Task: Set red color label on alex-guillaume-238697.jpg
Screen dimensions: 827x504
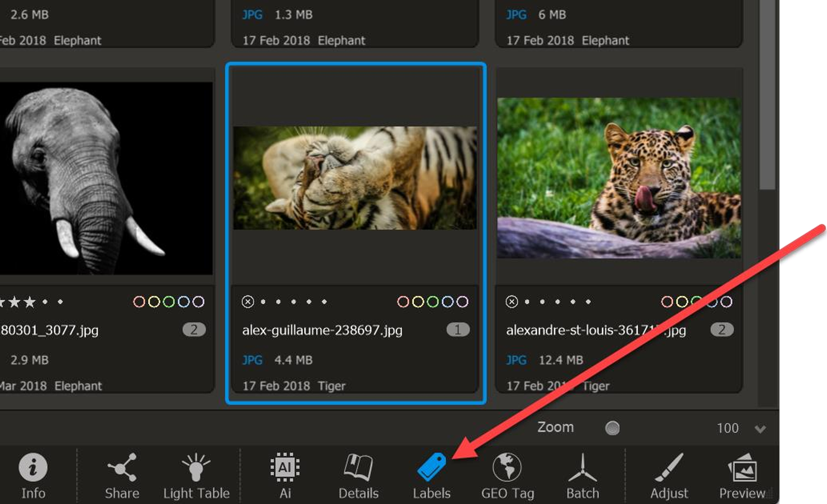Action: pos(403,302)
